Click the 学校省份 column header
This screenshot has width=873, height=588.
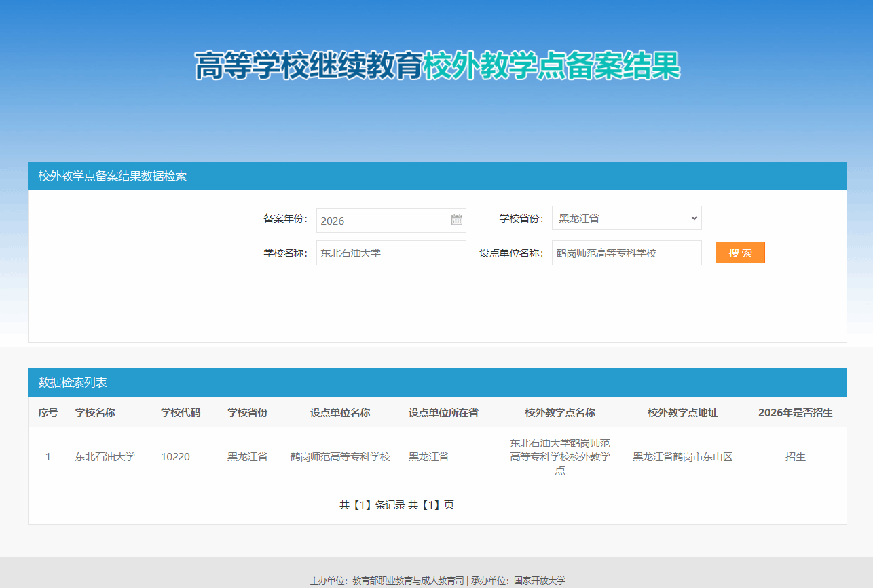(247, 413)
